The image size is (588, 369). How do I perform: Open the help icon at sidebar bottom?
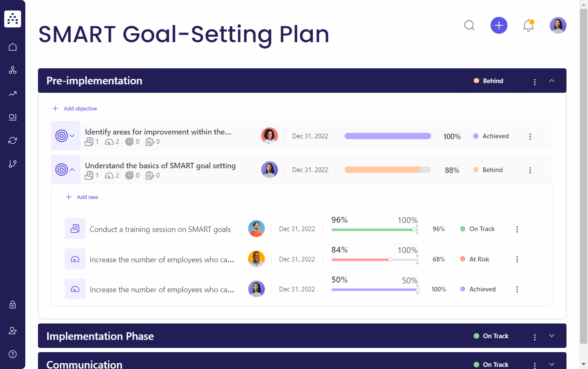(x=13, y=354)
